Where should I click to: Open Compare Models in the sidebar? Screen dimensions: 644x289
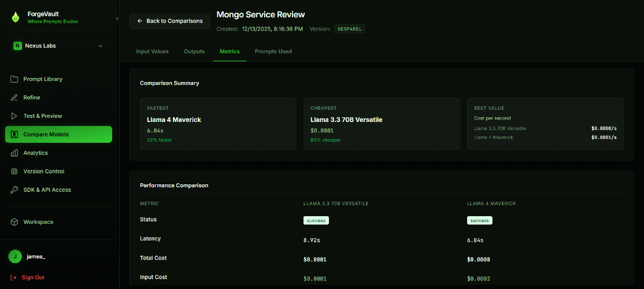tap(58, 135)
